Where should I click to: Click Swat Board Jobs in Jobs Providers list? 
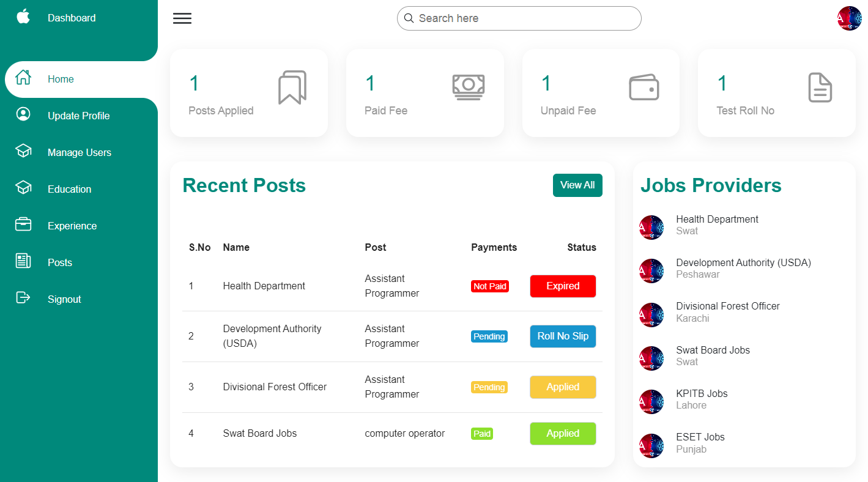(x=713, y=350)
